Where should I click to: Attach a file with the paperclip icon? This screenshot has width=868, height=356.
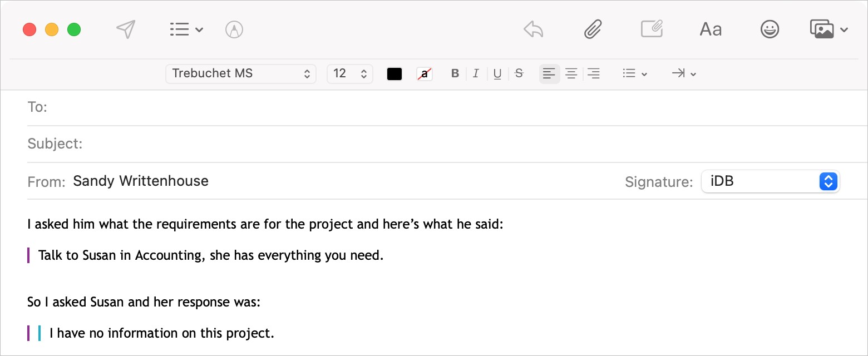pos(593,29)
